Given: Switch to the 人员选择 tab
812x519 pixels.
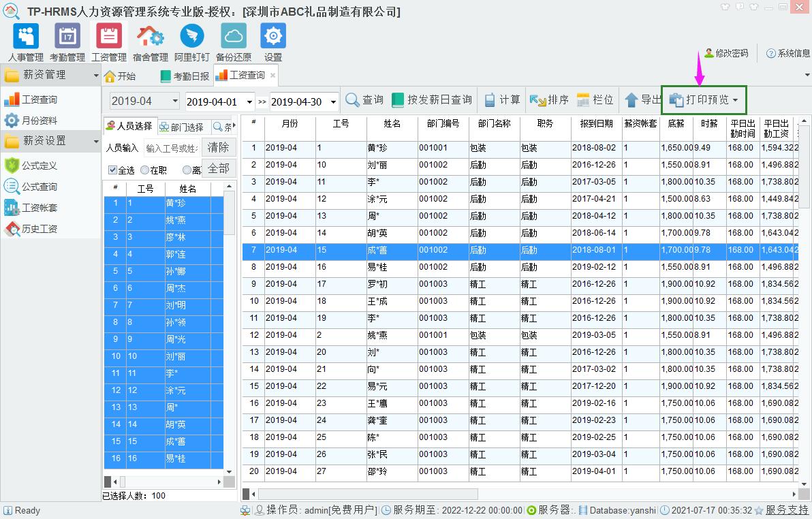Looking at the screenshot, I should coord(129,126).
